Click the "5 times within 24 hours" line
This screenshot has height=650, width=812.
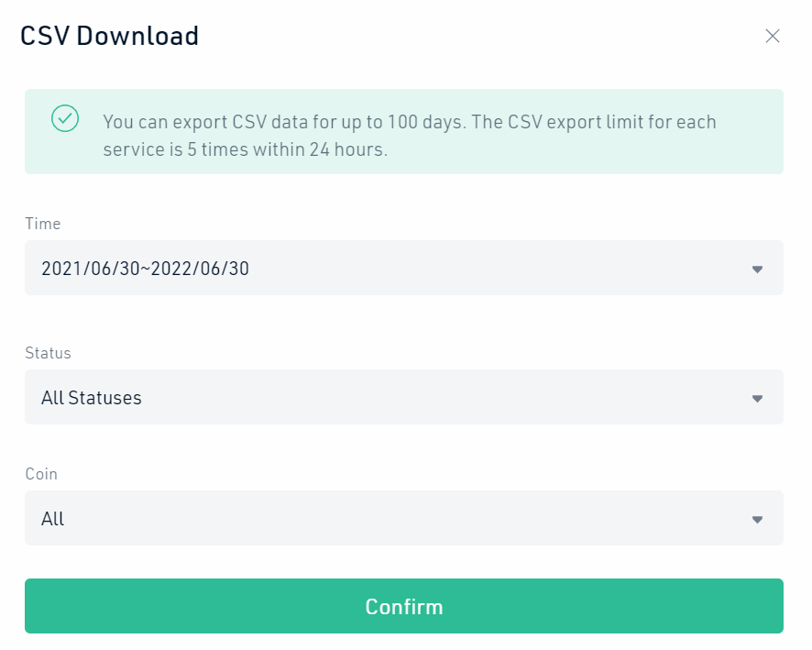point(246,150)
